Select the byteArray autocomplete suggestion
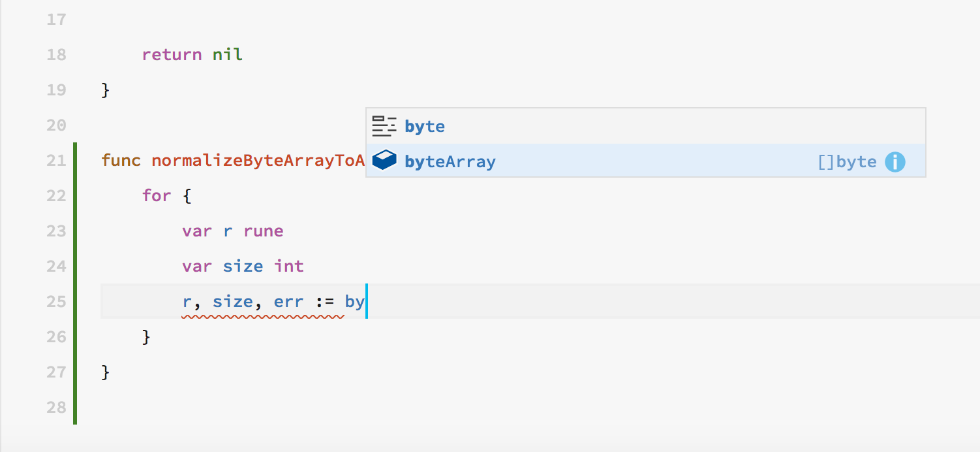Image resolution: width=980 pixels, height=452 pixels. pyautogui.click(x=645, y=161)
